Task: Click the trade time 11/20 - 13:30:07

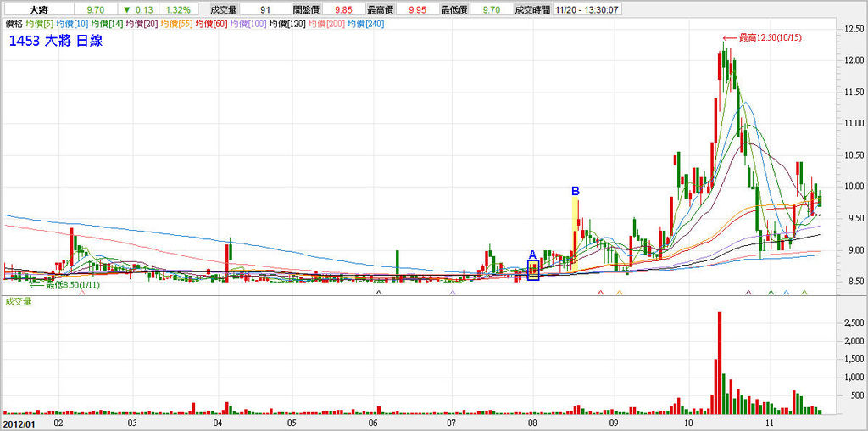Action: (585, 9)
